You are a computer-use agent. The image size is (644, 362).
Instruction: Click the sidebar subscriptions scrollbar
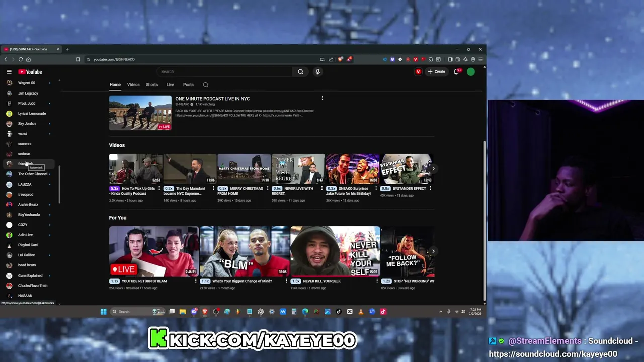coord(60,185)
